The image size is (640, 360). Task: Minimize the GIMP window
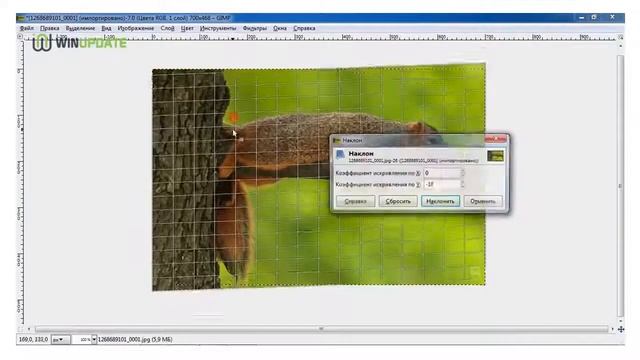[x=582, y=18]
